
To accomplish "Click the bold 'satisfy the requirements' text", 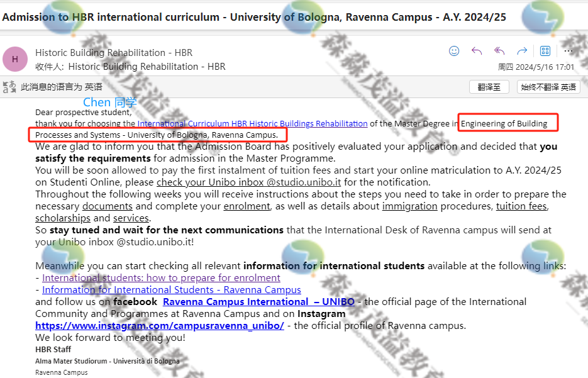I will pos(93,158).
